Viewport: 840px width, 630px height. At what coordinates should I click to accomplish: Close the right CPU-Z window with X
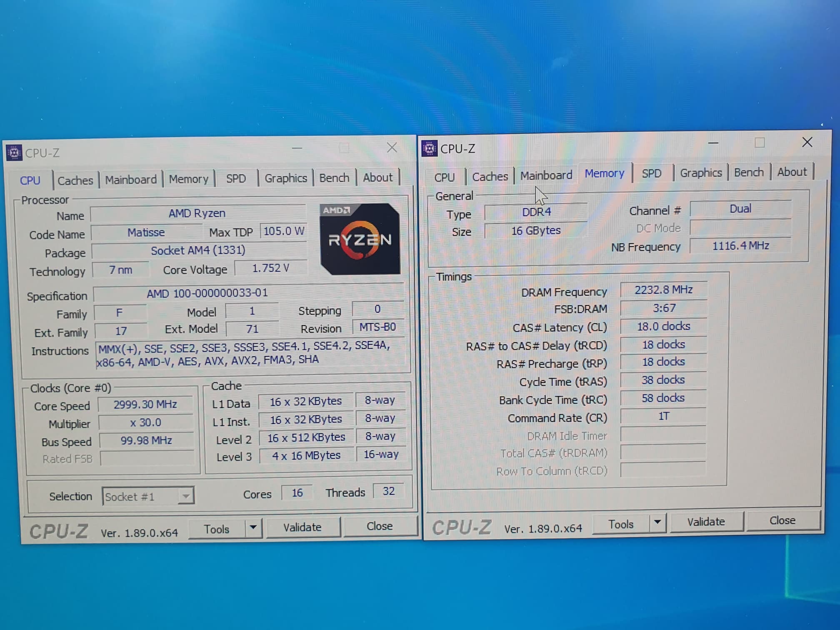point(807,142)
